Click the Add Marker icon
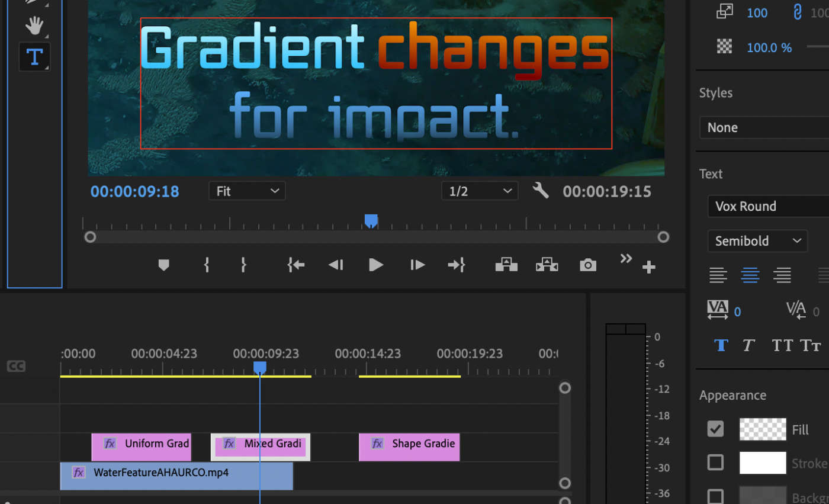 [x=164, y=265]
